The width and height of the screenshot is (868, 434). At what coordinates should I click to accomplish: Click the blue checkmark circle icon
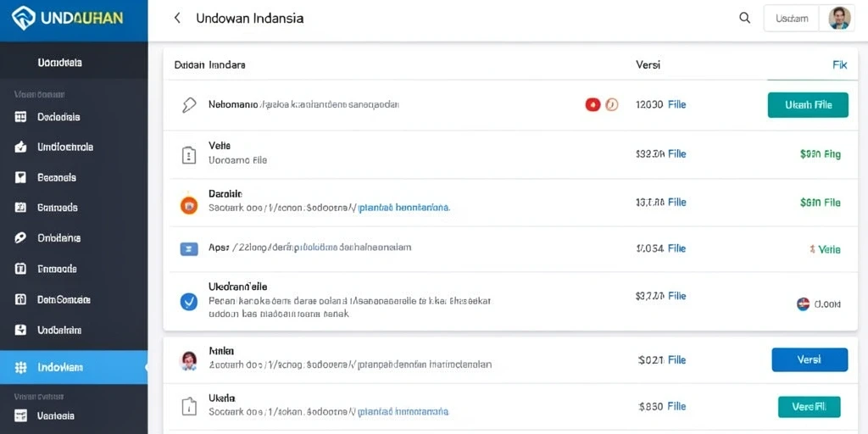tap(189, 301)
